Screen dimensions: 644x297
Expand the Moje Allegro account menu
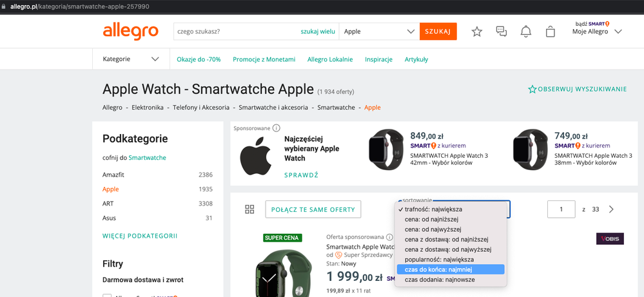(597, 32)
